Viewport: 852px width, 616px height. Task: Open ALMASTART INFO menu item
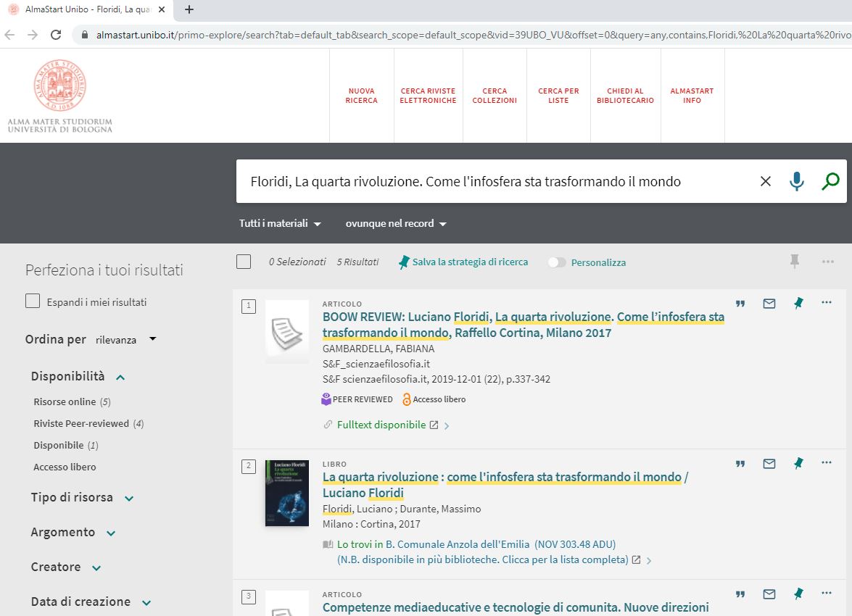click(x=692, y=96)
